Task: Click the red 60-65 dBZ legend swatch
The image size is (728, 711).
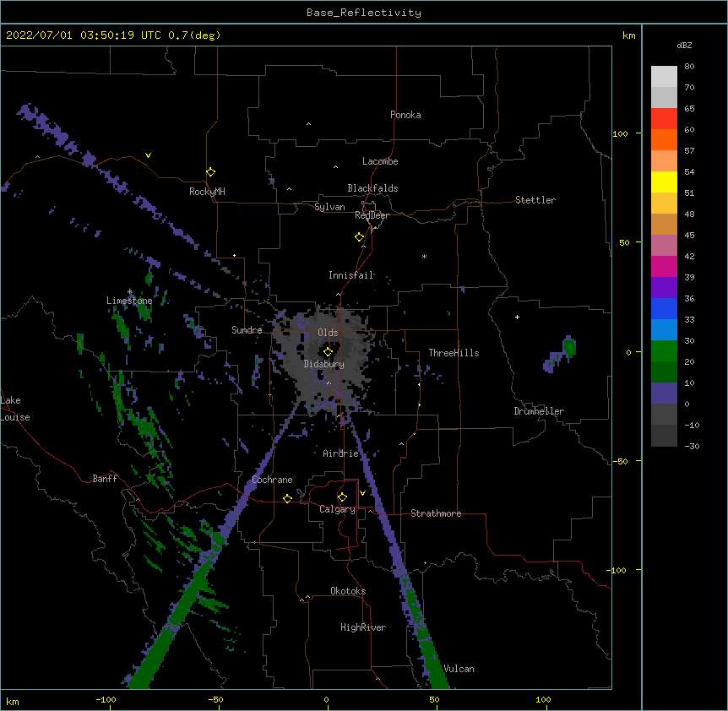Action: [664, 119]
